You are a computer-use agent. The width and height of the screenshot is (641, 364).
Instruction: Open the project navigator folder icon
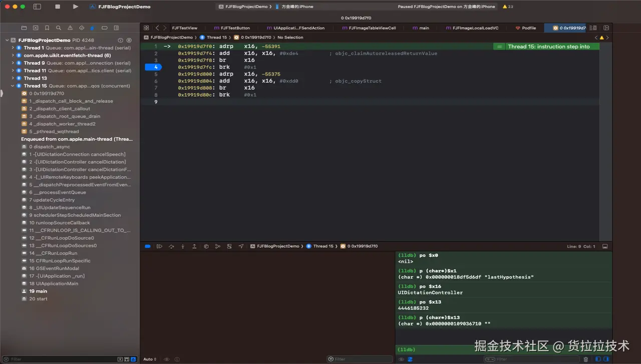(24, 28)
